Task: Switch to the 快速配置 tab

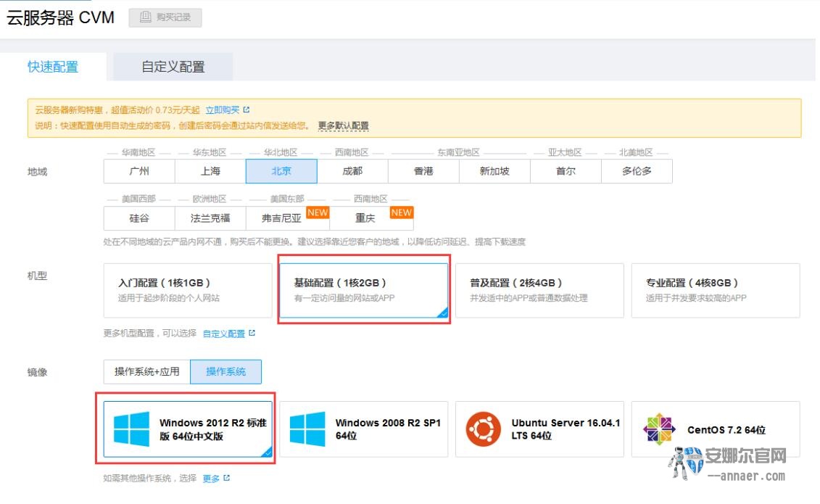Action: tap(53, 67)
